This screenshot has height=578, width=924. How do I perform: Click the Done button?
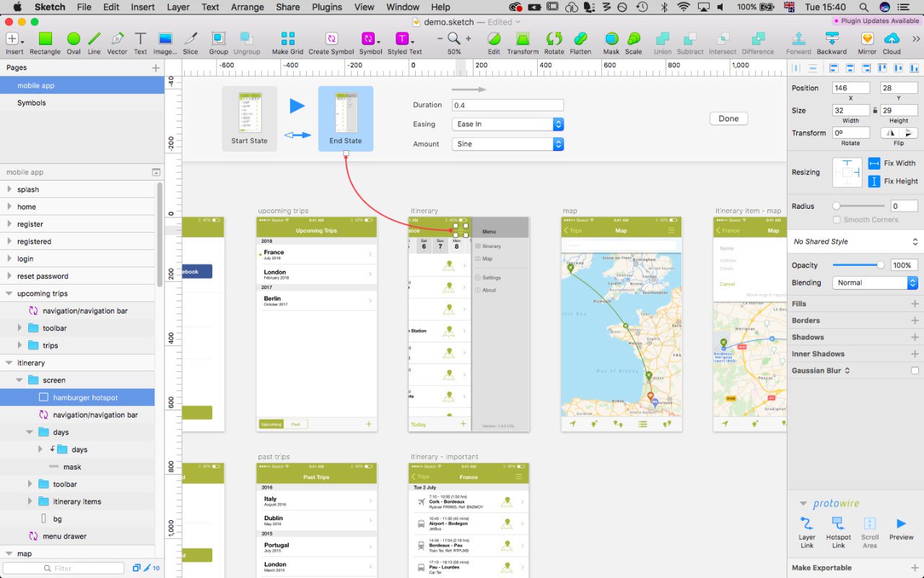[x=728, y=118]
